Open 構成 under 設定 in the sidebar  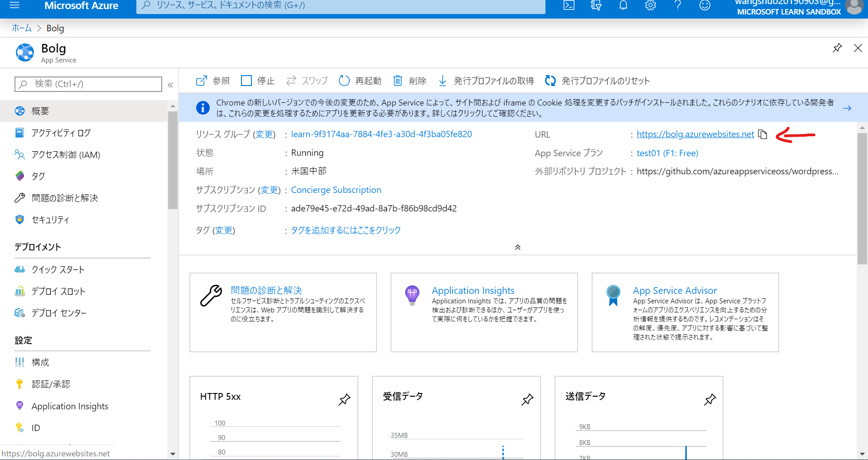pos(40,362)
